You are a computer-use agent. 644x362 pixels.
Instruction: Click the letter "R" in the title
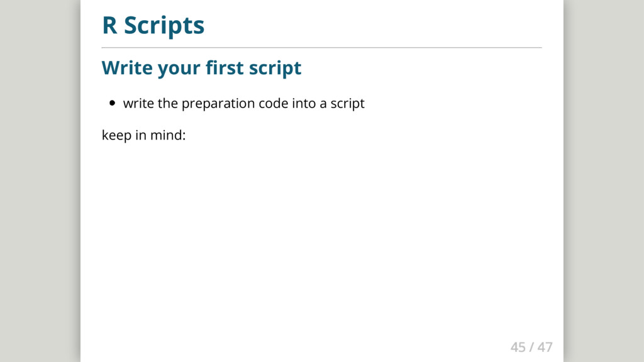tap(109, 26)
